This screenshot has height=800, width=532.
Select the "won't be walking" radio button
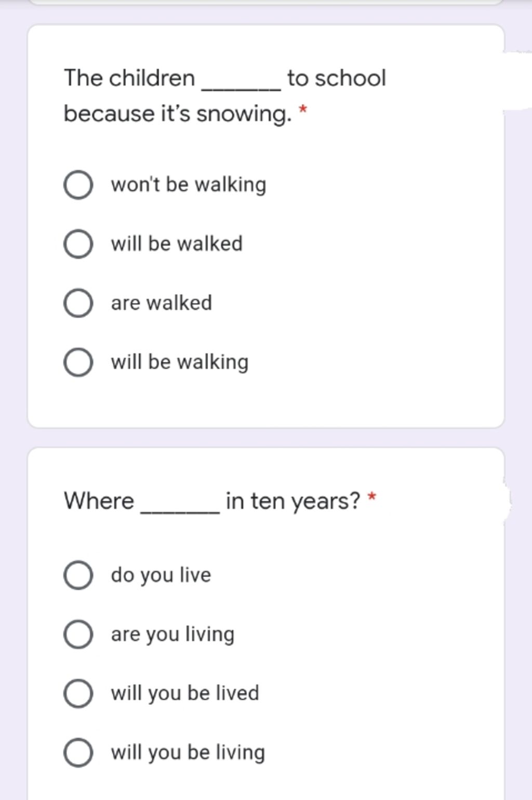tap(78, 185)
